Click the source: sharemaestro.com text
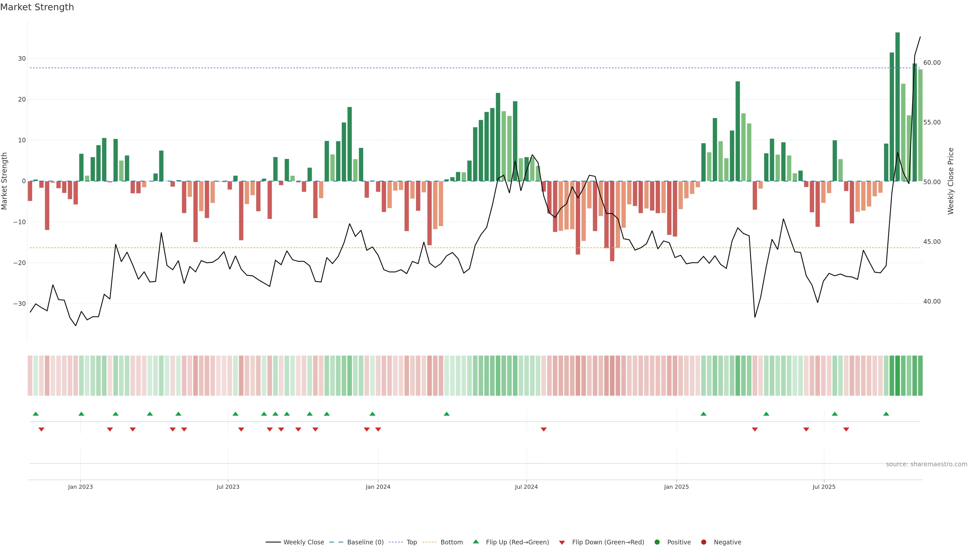Viewport: 980px width, 551px height. point(926,464)
